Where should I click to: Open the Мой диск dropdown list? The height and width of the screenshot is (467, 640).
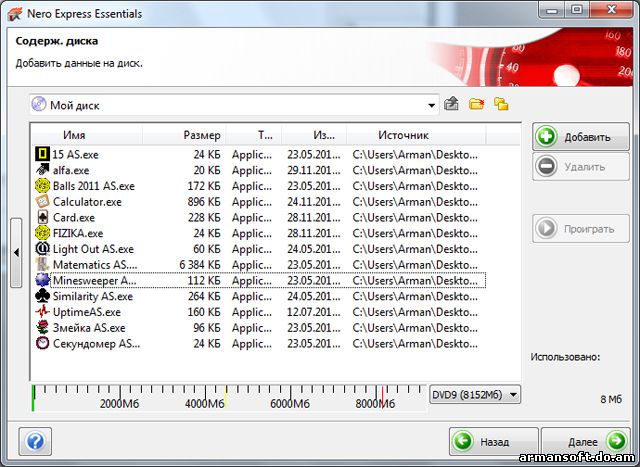[431, 105]
